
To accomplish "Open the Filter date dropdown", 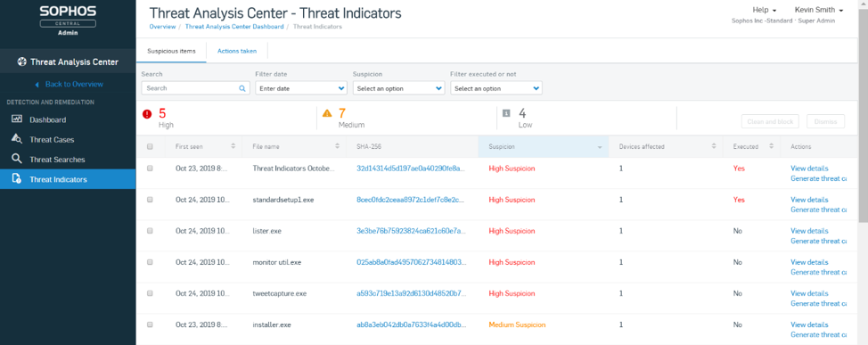I will pyautogui.click(x=301, y=88).
